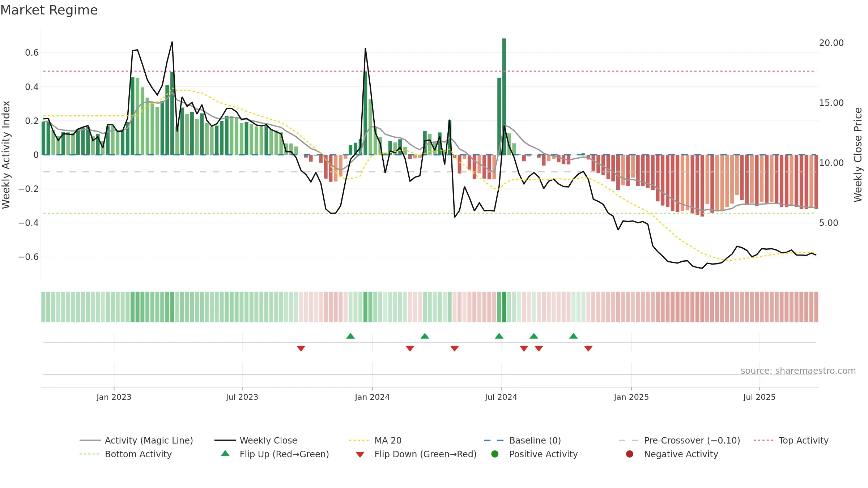Click the dark green regime strip segment at Jul 2024

click(504, 307)
